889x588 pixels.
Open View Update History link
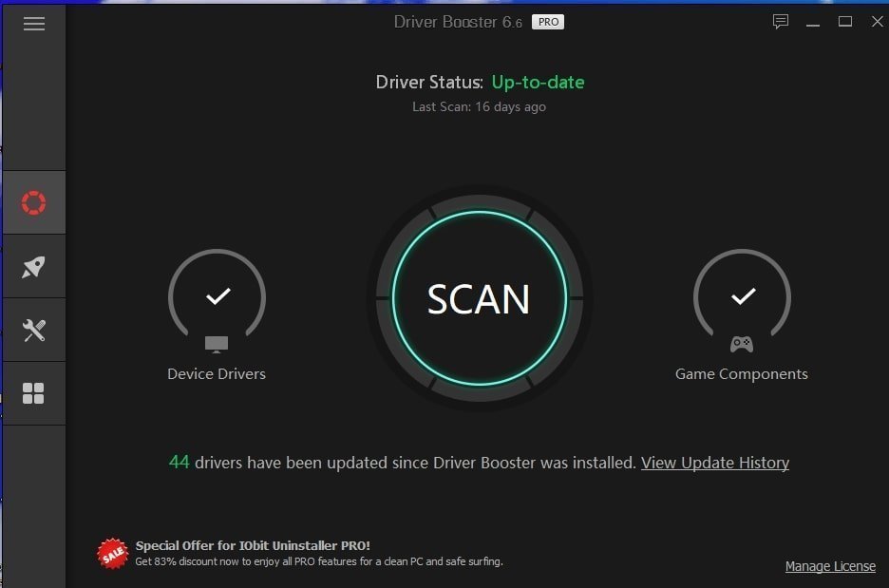click(714, 463)
